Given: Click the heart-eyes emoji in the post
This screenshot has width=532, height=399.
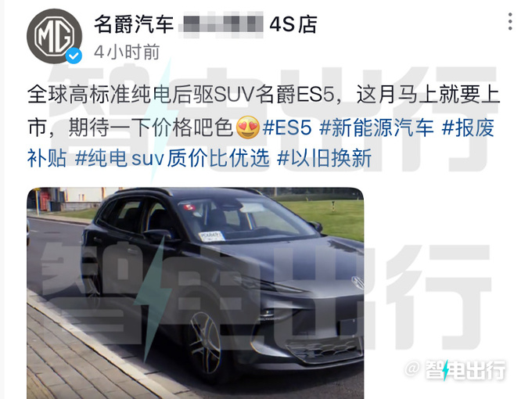Looking at the screenshot, I should point(248,128).
